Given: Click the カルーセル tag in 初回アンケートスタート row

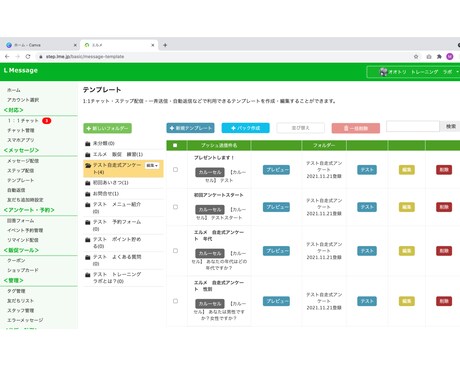Looking at the screenshot, I should pos(210,210).
